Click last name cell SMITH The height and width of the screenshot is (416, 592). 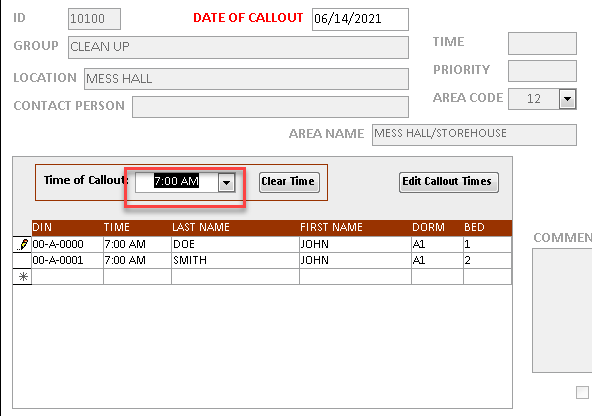pyautogui.click(x=235, y=260)
